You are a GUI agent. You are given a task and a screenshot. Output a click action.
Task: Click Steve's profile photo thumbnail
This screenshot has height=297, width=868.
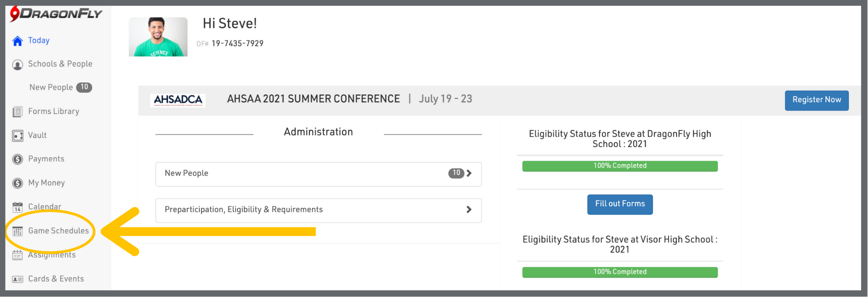coord(158,37)
